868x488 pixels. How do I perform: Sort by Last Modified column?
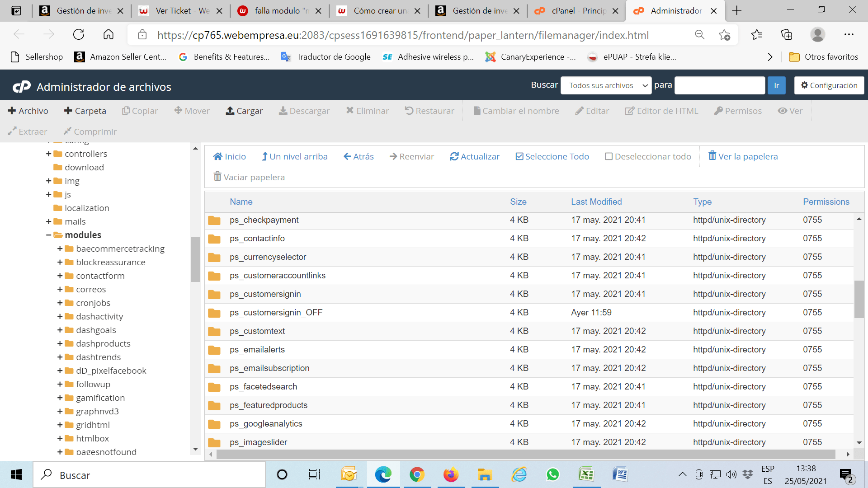coord(596,202)
